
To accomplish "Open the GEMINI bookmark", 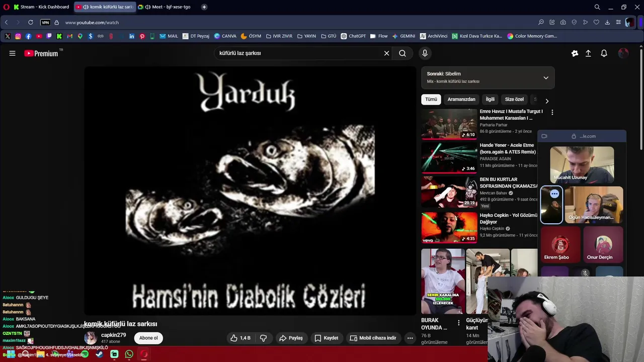I will click(x=404, y=36).
